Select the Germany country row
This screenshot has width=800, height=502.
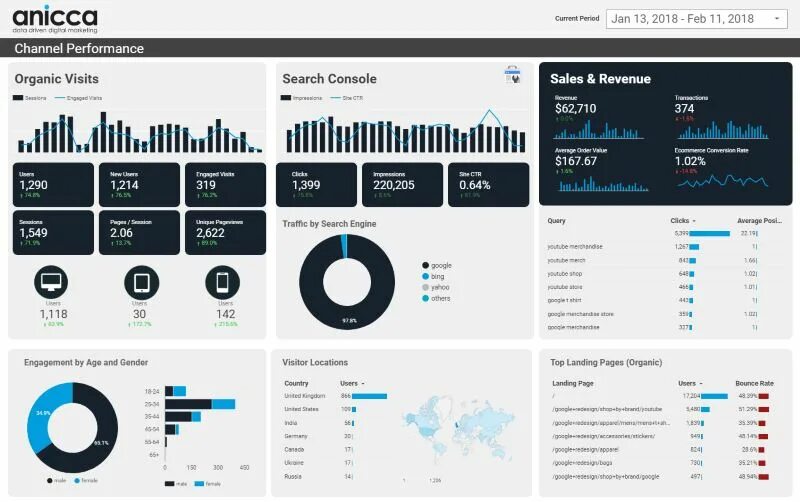[x=337, y=436]
